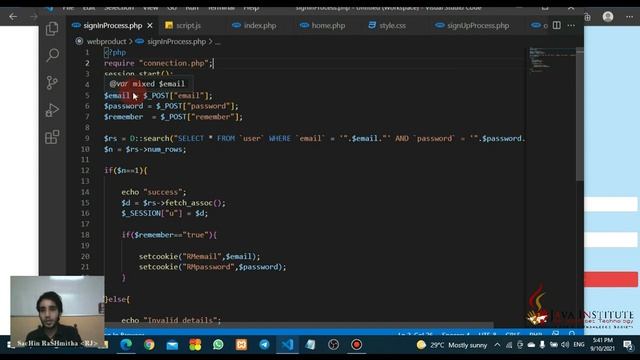Close the signInProcess.php tab
Image resolution: width=640 pixels, height=360 pixels.
(x=150, y=25)
